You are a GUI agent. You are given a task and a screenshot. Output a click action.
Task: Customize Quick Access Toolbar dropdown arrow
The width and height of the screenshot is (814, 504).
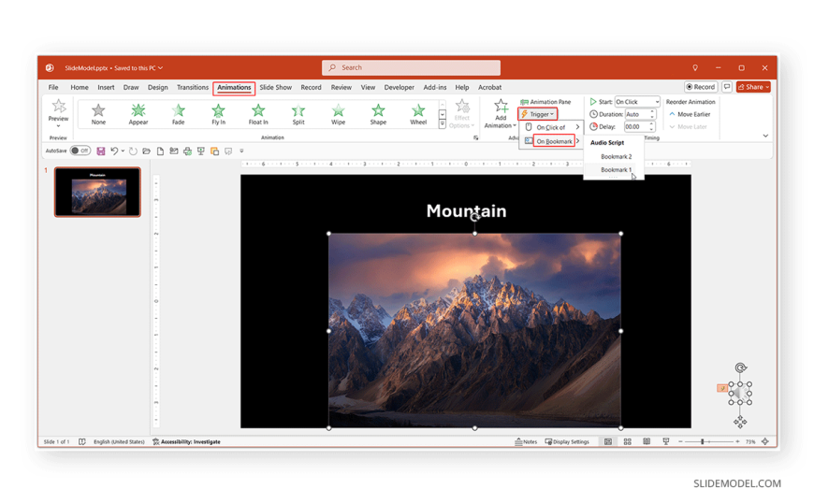tap(241, 151)
